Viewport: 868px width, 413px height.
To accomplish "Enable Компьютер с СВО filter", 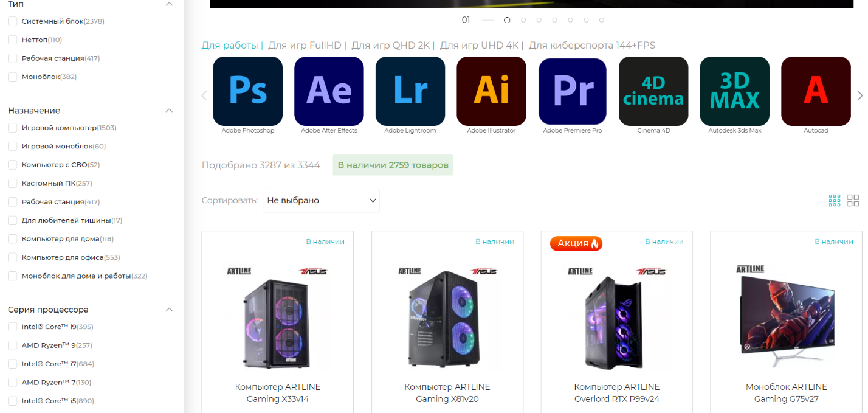I will [x=12, y=165].
